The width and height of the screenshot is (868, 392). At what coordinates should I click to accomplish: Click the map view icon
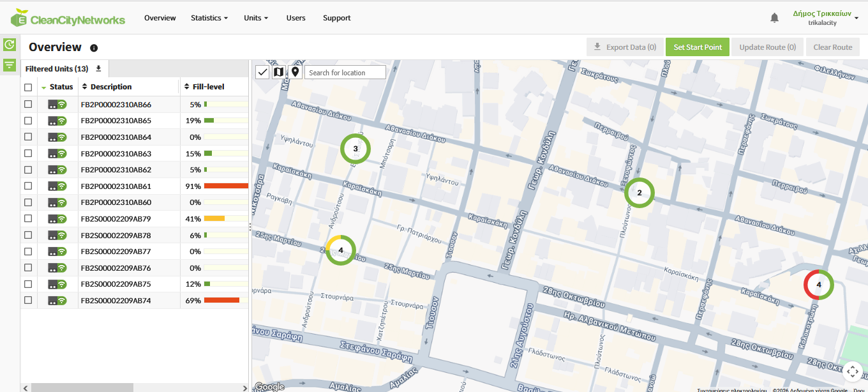pos(278,72)
